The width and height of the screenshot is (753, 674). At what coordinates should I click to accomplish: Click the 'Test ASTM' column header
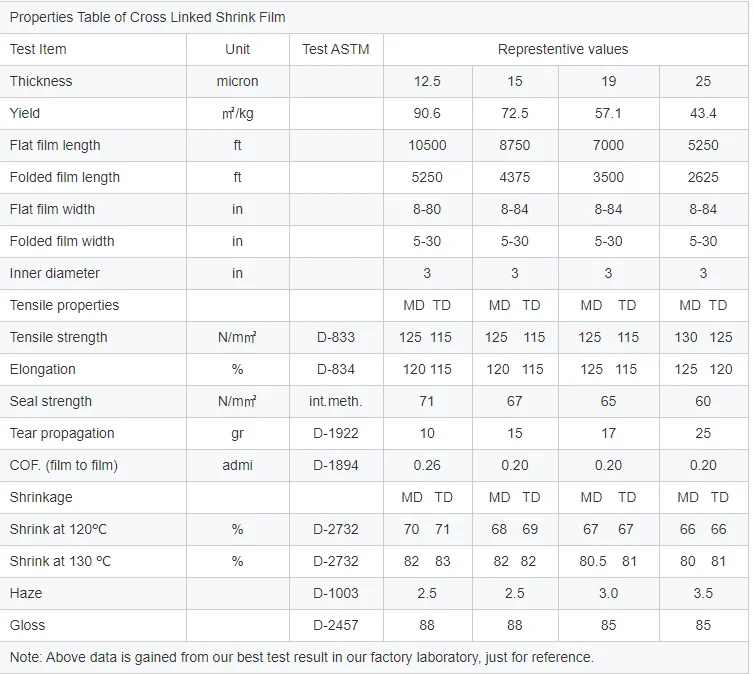(x=335, y=49)
